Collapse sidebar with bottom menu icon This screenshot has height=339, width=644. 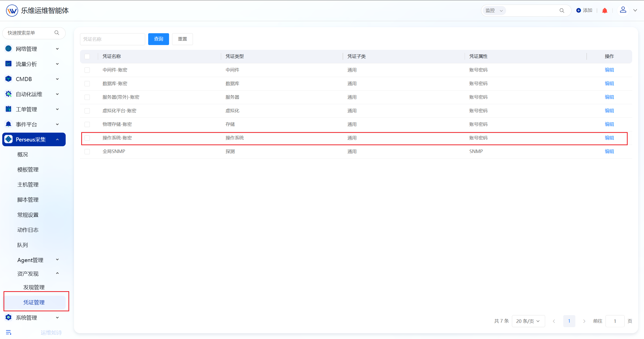click(x=9, y=332)
